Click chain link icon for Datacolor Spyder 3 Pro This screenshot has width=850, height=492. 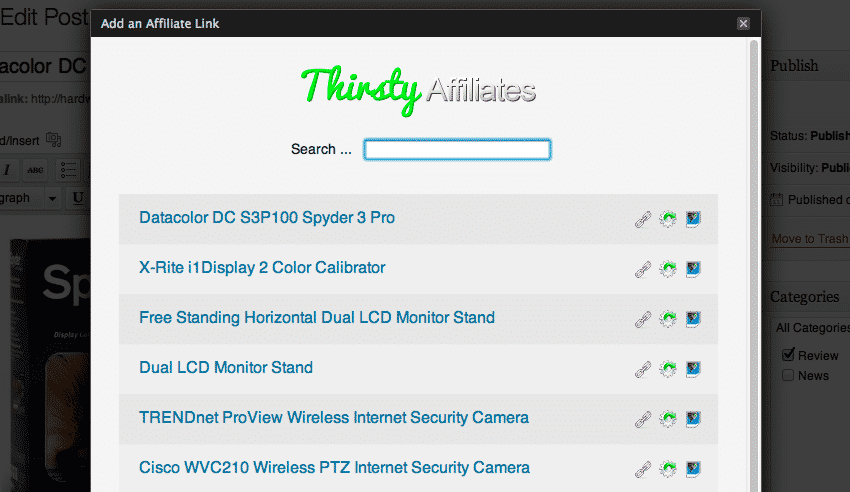[x=643, y=219]
